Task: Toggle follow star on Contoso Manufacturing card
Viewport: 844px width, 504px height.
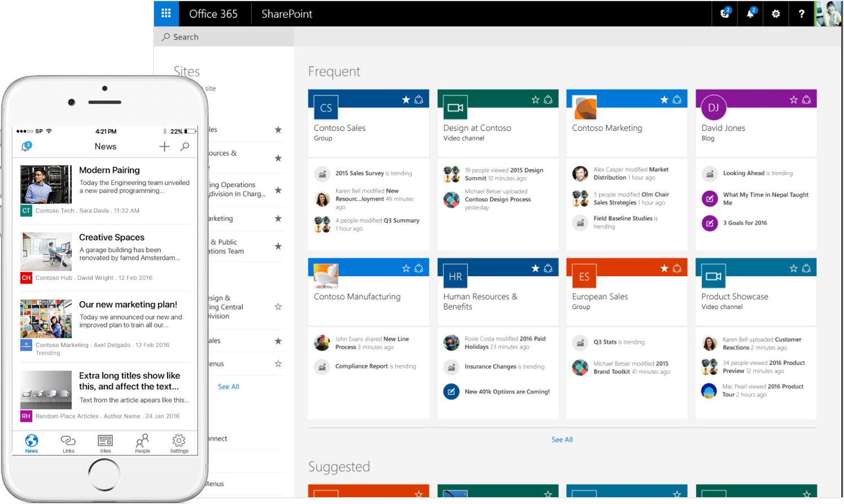Action: 406,268
